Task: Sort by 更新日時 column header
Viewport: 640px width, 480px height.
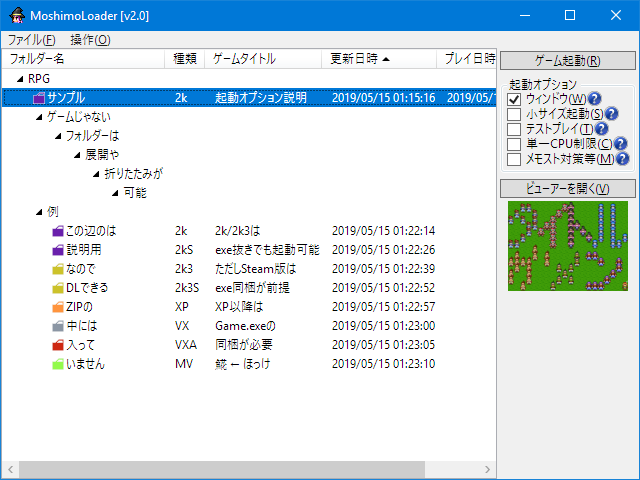Action: tap(379, 59)
